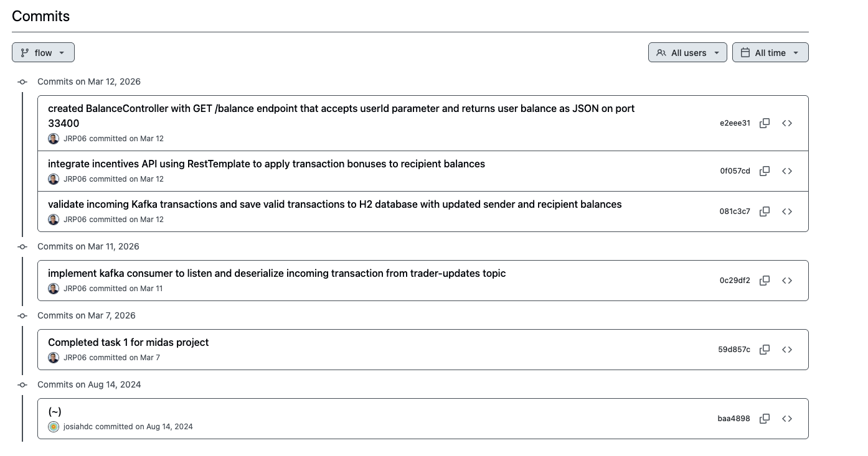The width and height of the screenshot is (868, 456).
Task: Browse repository at commit 081c3c7
Action: [787, 212]
